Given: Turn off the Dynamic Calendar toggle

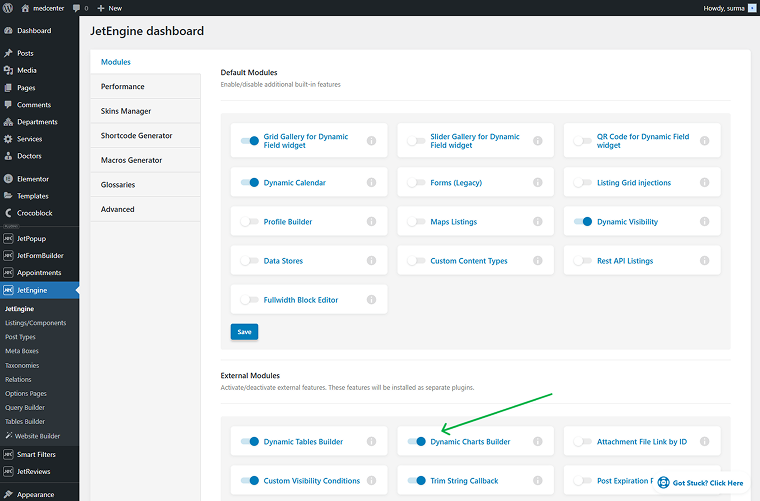Looking at the screenshot, I should click(250, 182).
